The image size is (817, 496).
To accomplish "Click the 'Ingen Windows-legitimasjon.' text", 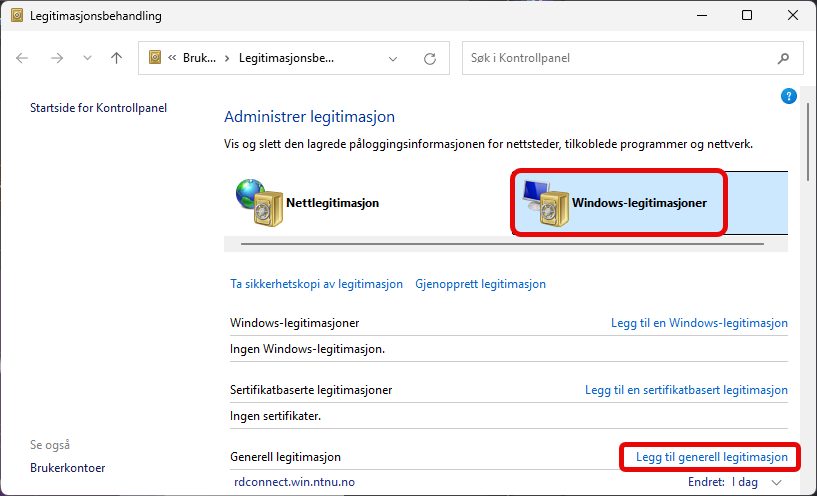I will coord(307,349).
